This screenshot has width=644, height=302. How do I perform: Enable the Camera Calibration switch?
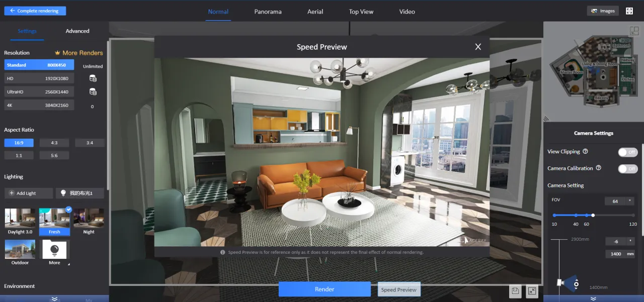click(627, 169)
